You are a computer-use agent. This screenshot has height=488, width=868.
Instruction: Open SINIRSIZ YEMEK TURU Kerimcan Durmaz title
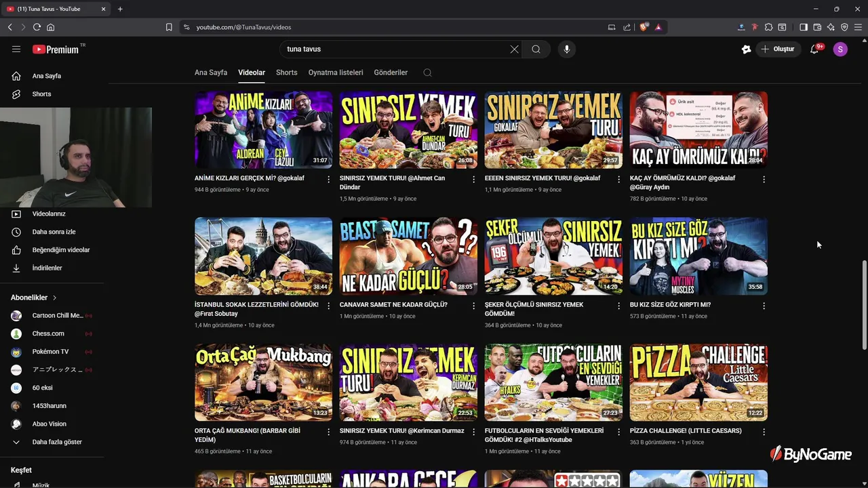[402, 431]
